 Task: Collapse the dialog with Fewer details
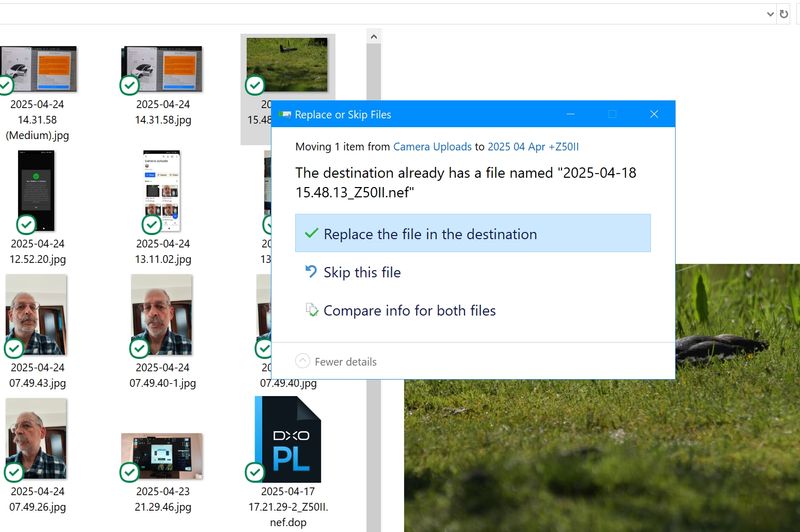click(x=336, y=361)
